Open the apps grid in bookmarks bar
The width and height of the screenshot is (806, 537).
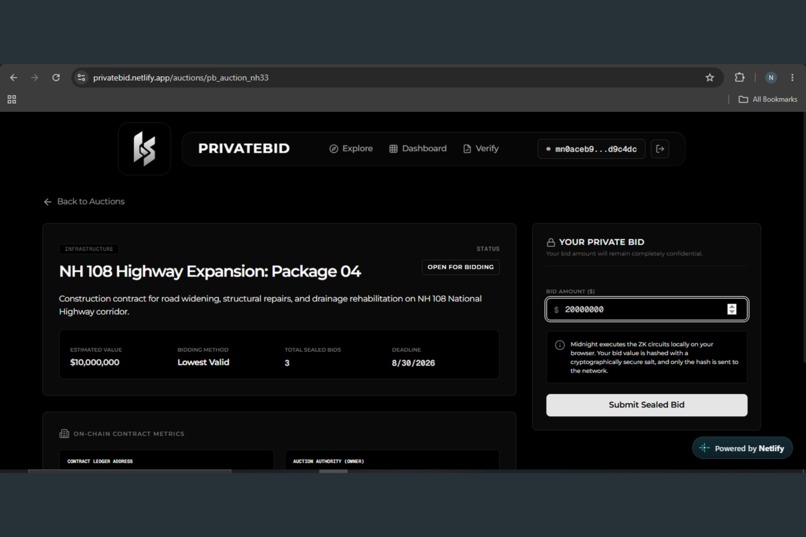pos(12,99)
